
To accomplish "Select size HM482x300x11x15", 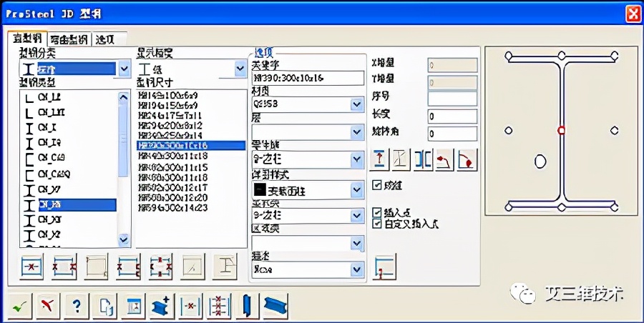I will [x=173, y=167].
